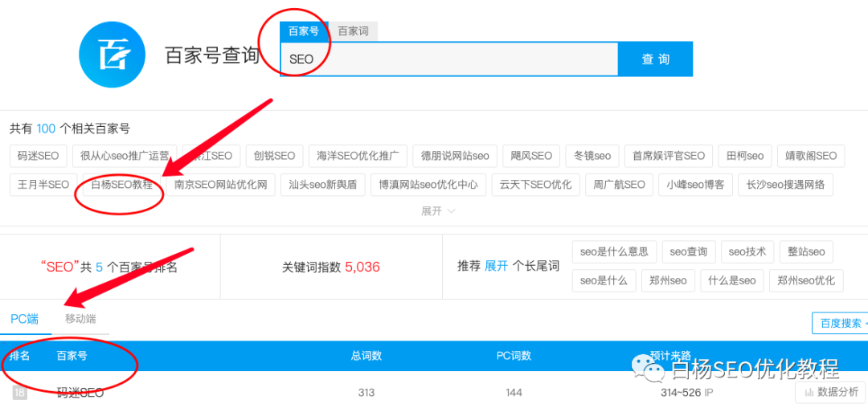Click the PC words value 144
Image resolution: width=868 pixels, height=408 pixels.
pos(514,393)
